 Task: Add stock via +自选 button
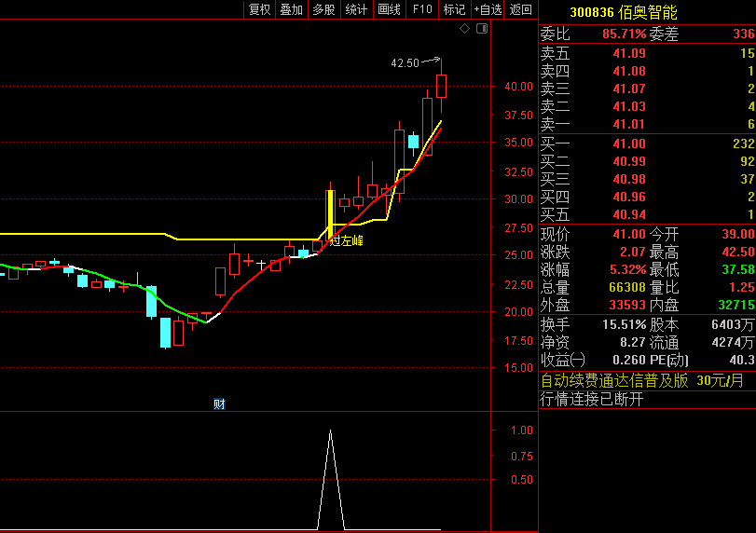[x=488, y=9]
